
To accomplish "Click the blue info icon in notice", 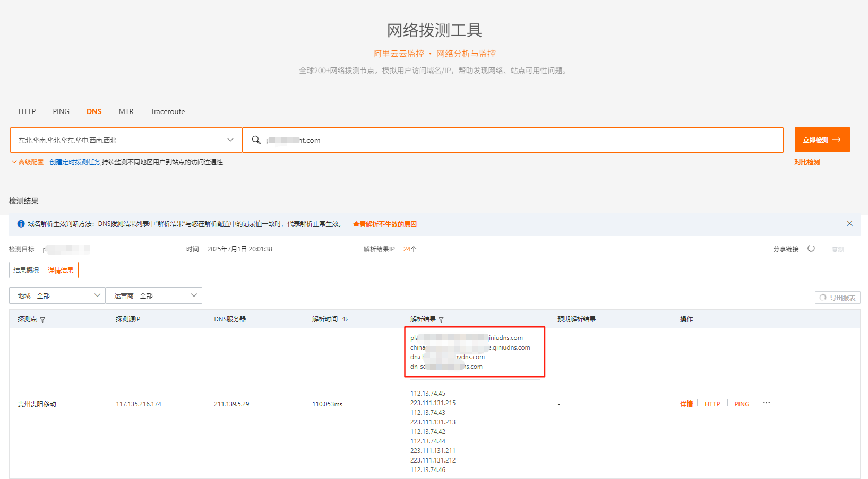I will (21, 224).
